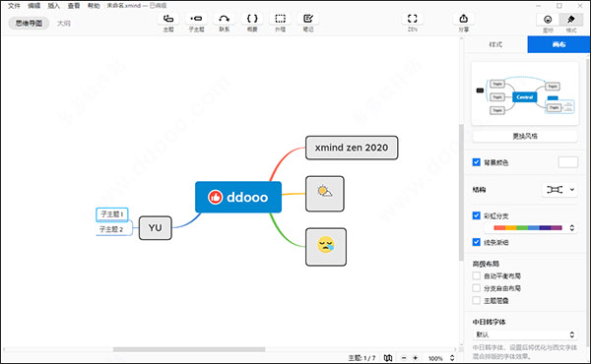Enable the auto balance layout checkbox

[477, 275]
